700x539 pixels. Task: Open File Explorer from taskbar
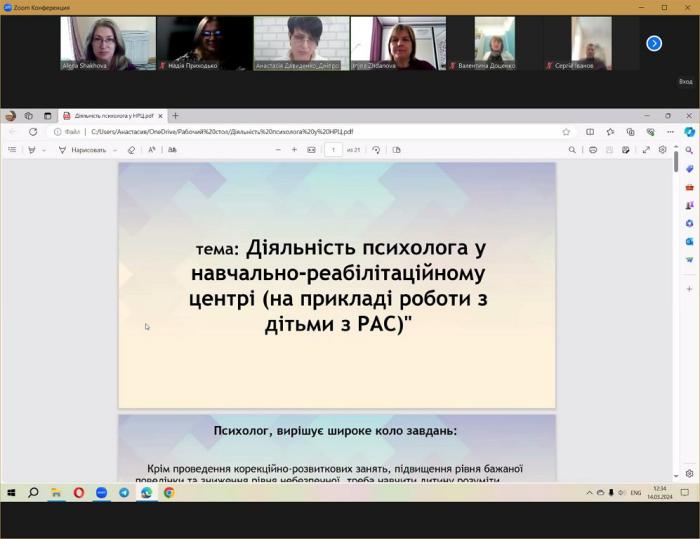[x=56, y=493]
